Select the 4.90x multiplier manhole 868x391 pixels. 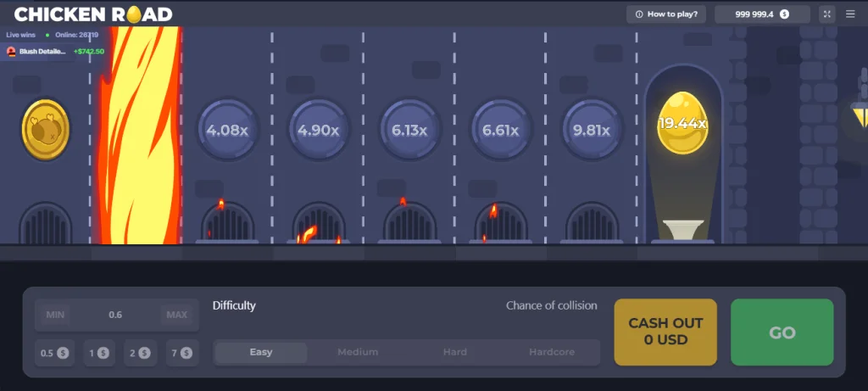pos(319,130)
